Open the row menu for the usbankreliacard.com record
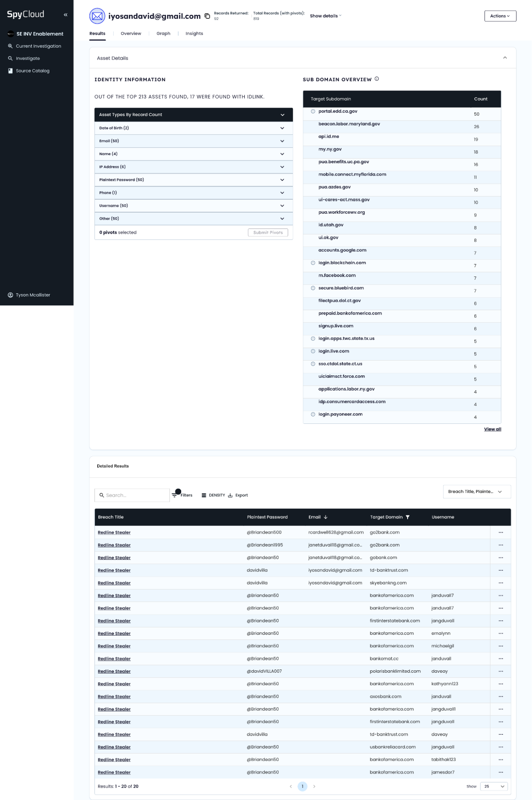The width and height of the screenshot is (532, 800). (501, 747)
